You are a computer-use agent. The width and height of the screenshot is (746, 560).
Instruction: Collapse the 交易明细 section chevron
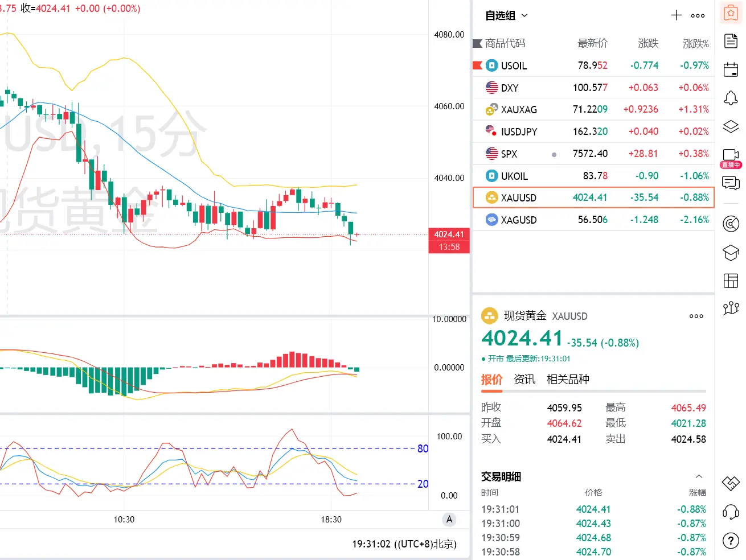[x=699, y=476]
